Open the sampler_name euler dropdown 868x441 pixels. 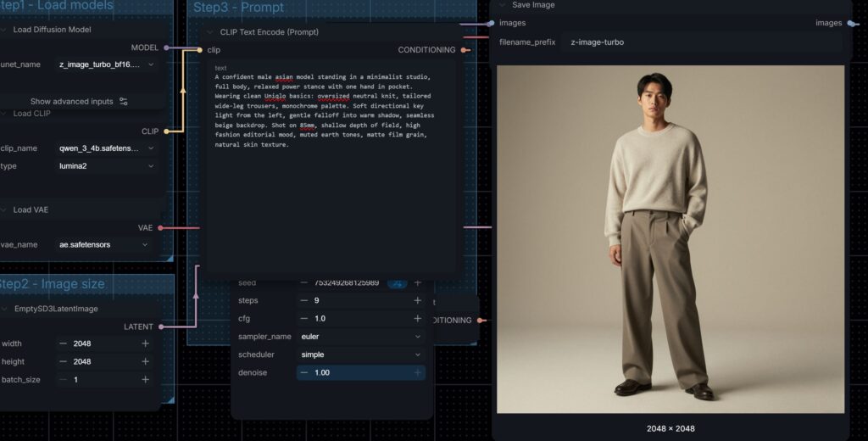(361, 337)
